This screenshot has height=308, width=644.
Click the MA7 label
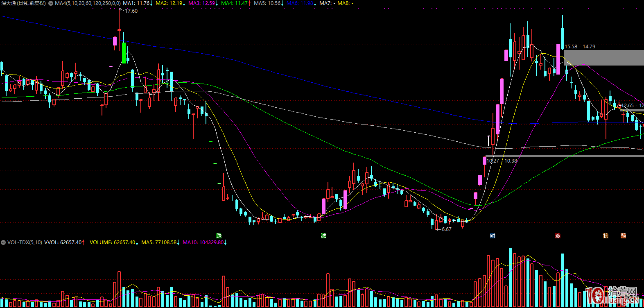327,3
